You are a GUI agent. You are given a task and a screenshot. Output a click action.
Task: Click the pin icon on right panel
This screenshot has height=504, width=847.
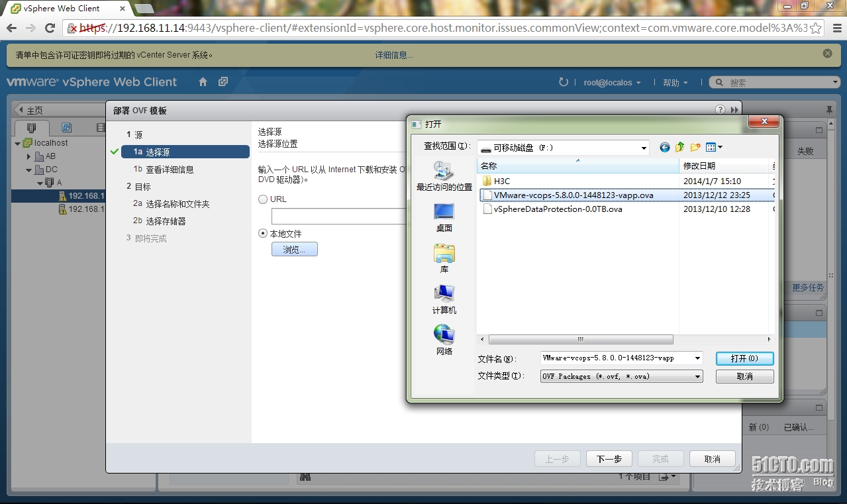click(829, 109)
